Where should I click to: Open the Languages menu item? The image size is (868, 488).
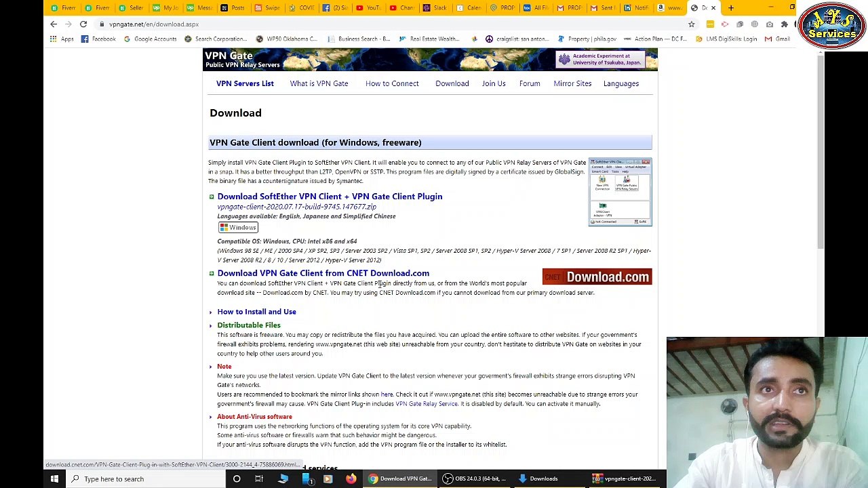point(621,83)
